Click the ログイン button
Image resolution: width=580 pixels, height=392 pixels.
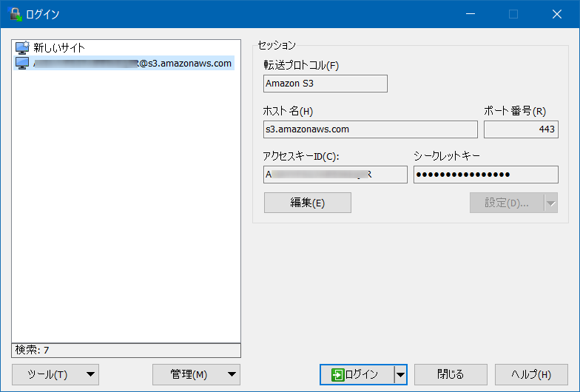tap(357, 374)
